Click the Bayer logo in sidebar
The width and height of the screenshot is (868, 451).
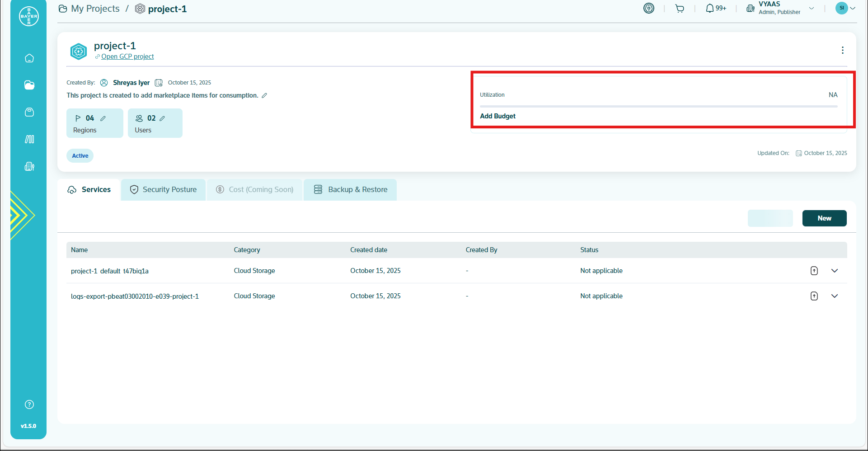[29, 16]
